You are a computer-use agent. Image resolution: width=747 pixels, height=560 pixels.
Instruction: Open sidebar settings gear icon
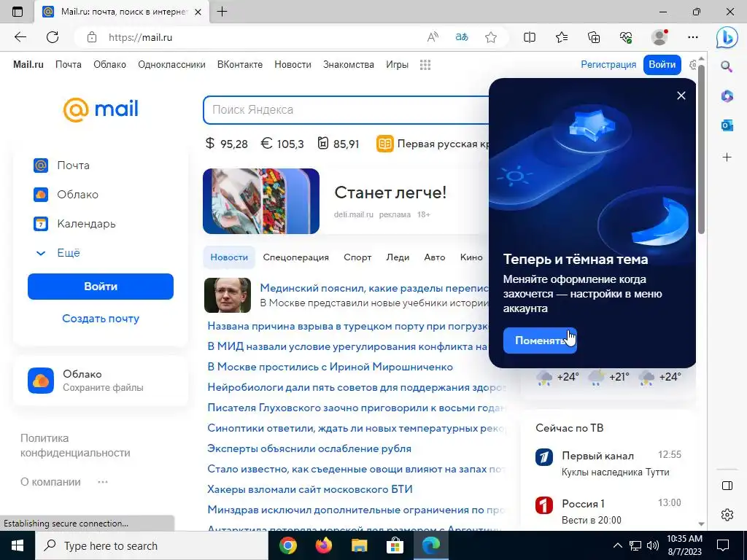(x=727, y=515)
